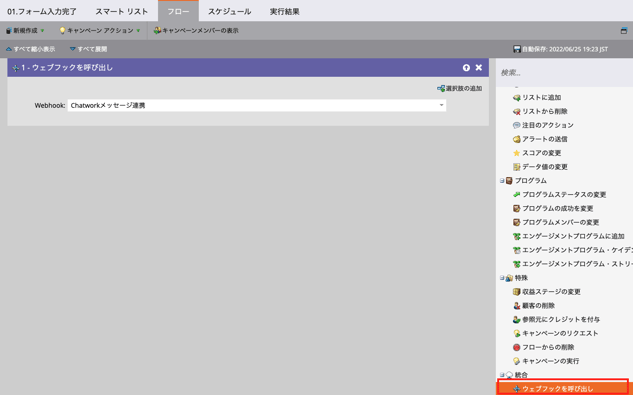The width and height of the screenshot is (633, 395).
Task: Select キャンペーンの実行 action
Action: tap(546, 361)
